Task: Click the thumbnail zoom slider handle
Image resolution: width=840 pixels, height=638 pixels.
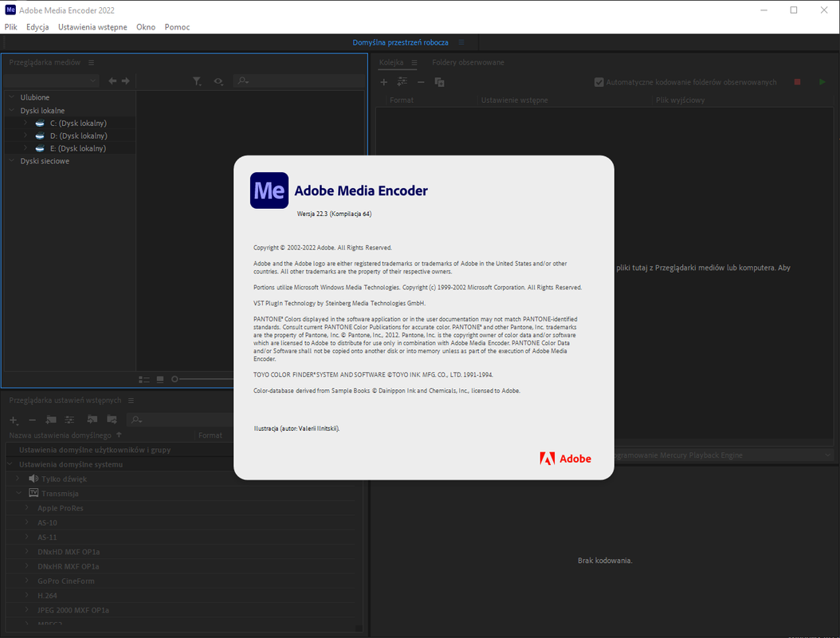Action: (x=175, y=379)
